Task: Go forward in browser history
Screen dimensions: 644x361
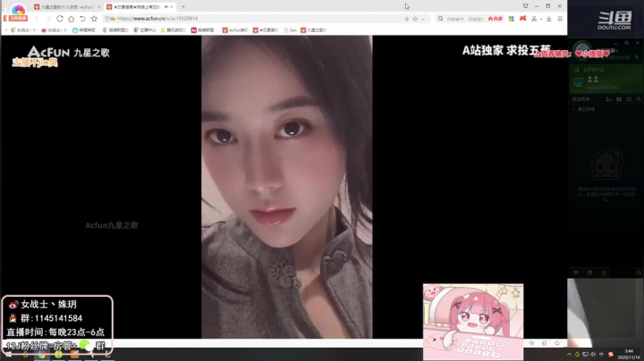Action: coord(48,19)
